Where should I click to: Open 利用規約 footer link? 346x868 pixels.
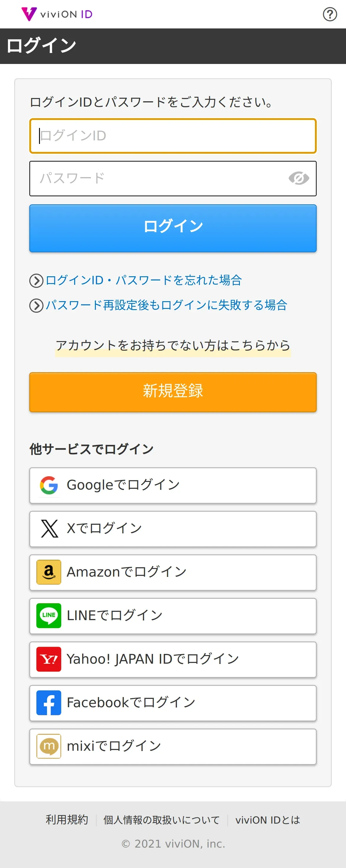67,819
